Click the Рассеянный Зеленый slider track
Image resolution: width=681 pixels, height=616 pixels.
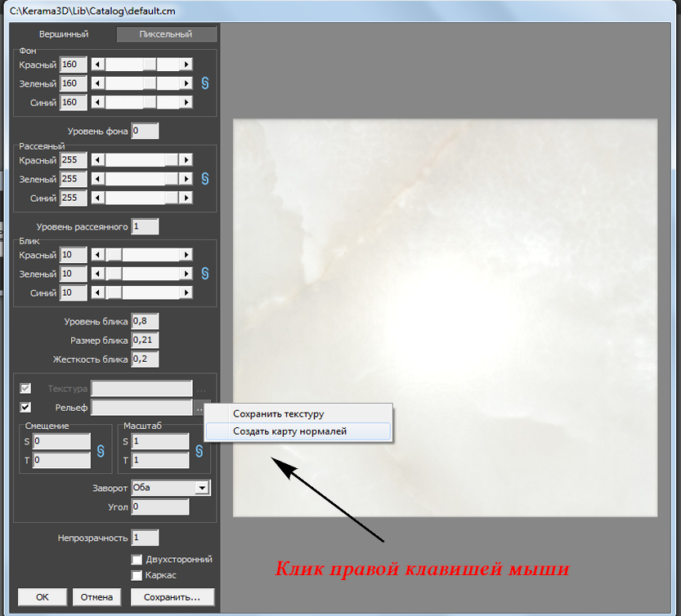142,179
